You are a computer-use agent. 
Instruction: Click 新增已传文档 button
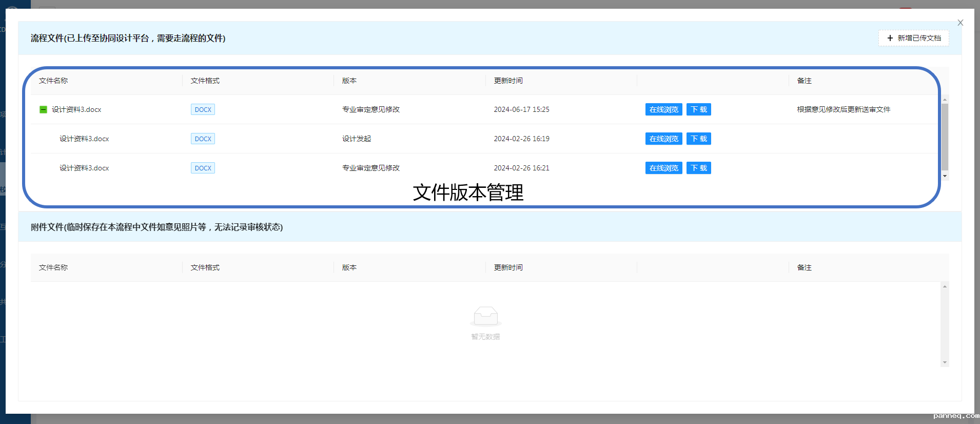913,38
